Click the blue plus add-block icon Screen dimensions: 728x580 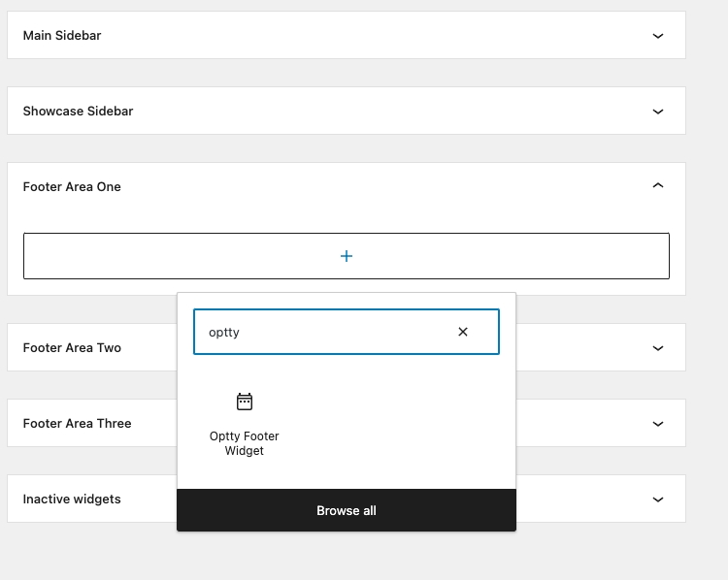pyautogui.click(x=347, y=256)
